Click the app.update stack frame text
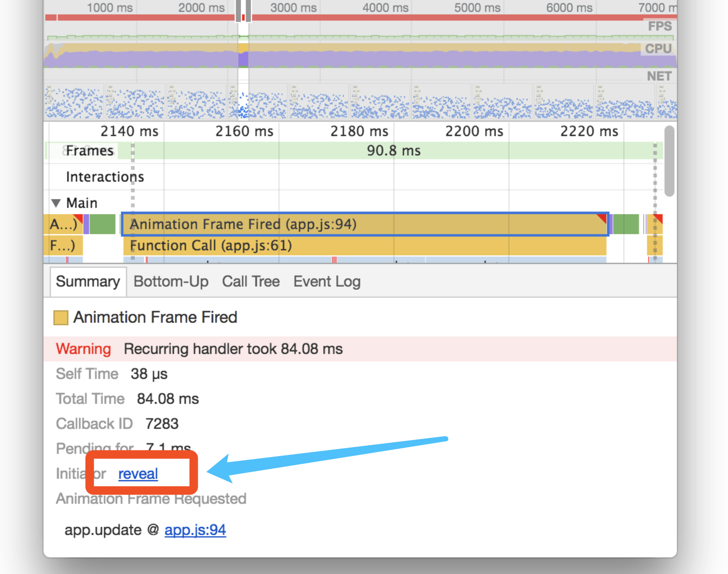This screenshot has height=574, width=728. 103,529
